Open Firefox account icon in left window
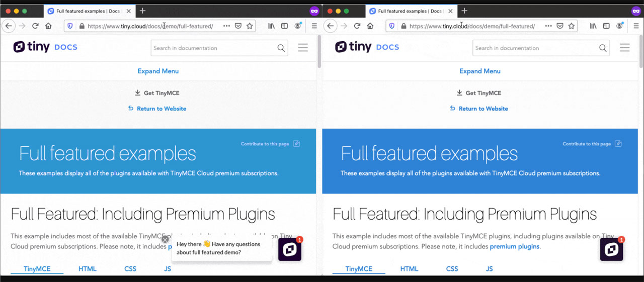 tap(297, 26)
